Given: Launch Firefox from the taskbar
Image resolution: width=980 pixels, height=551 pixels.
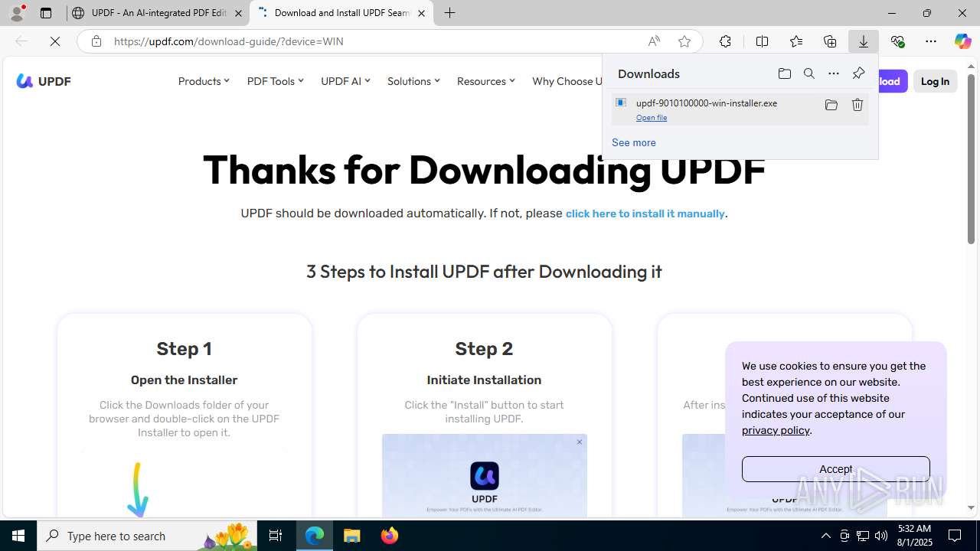Looking at the screenshot, I should click(390, 536).
